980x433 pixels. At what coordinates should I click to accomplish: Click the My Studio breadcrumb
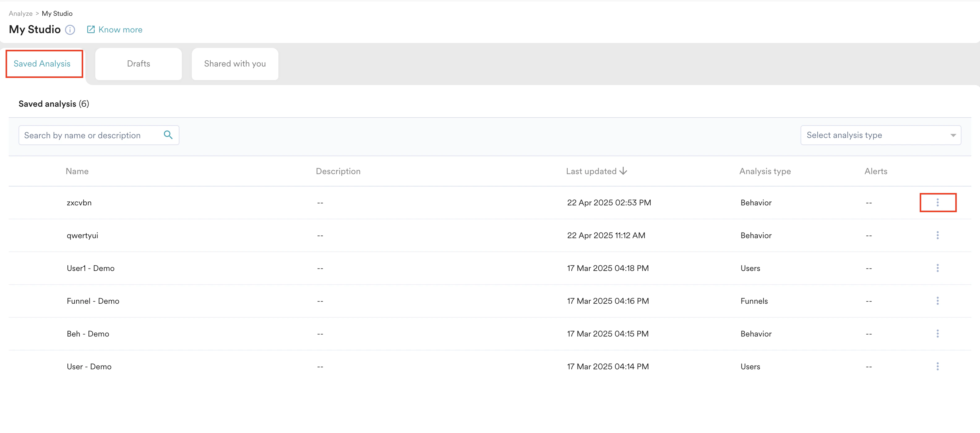pos(57,13)
